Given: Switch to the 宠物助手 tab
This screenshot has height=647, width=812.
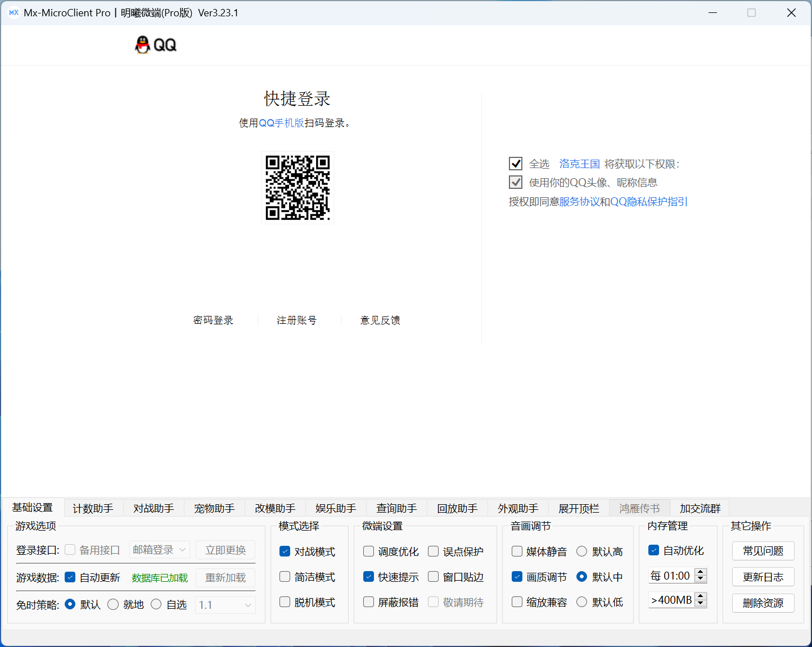Looking at the screenshot, I should coord(214,508).
